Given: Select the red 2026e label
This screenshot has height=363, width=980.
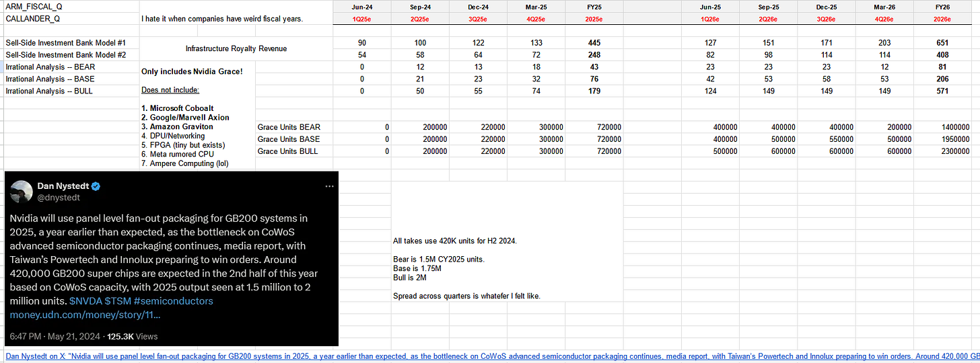Looking at the screenshot, I should tap(941, 19).
